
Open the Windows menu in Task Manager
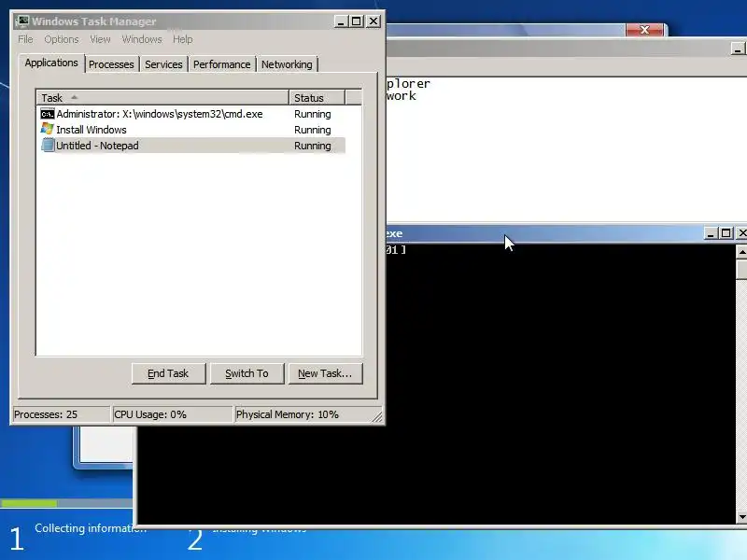[142, 39]
